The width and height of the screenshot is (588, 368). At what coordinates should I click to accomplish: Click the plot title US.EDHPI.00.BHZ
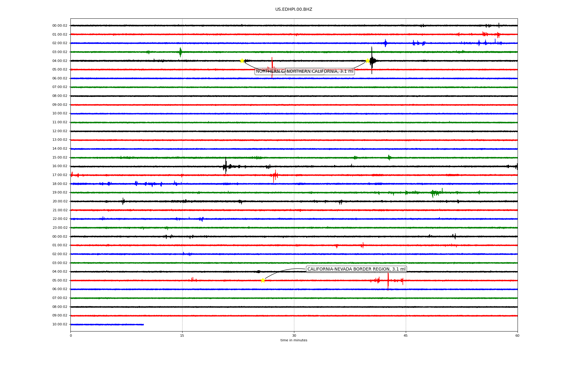coord(293,10)
